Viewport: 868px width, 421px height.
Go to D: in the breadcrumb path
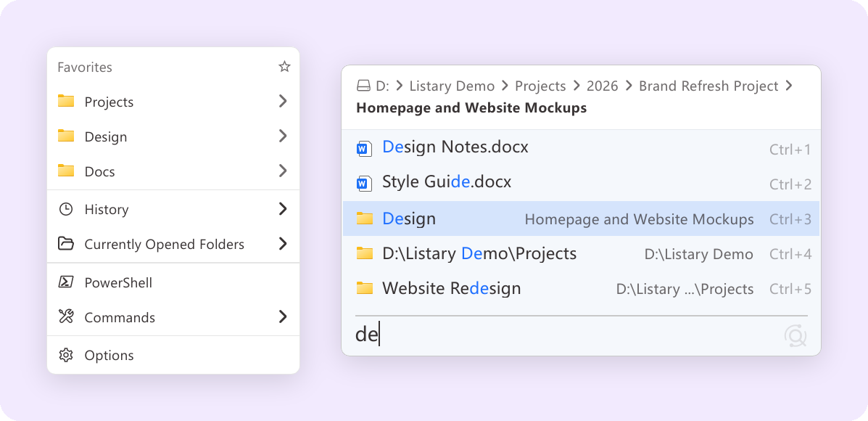[383, 86]
